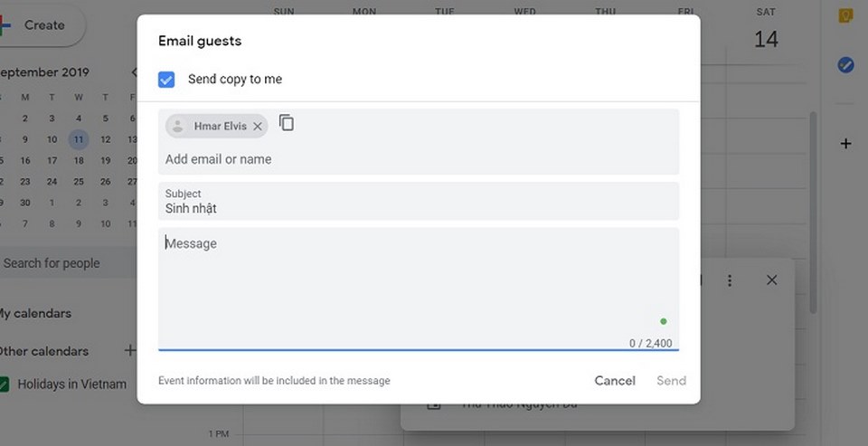Viewport: 868px width, 446px height.
Task: Remove Hmar Elvis guest chip
Action: click(x=258, y=127)
